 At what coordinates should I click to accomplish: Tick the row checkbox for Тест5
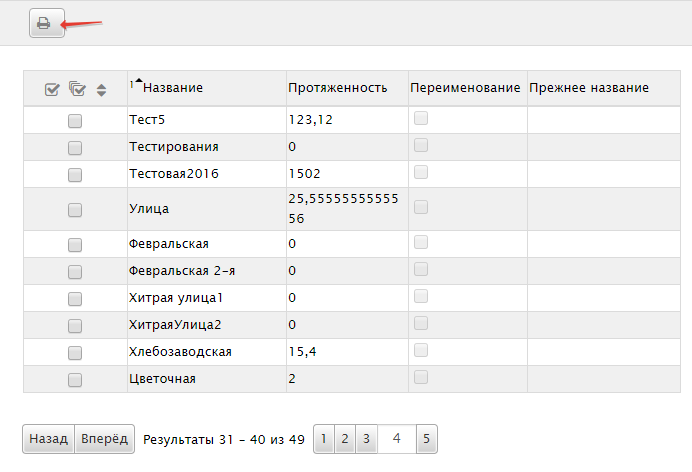pyautogui.click(x=75, y=121)
